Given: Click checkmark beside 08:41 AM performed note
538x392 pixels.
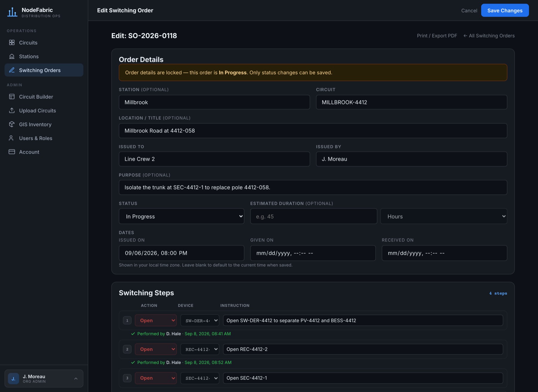Looking at the screenshot, I should [x=133, y=334].
